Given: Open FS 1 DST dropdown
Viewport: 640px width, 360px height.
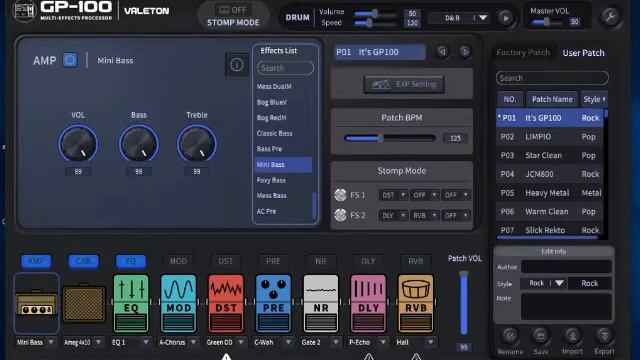Looking at the screenshot, I should point(393,195).
